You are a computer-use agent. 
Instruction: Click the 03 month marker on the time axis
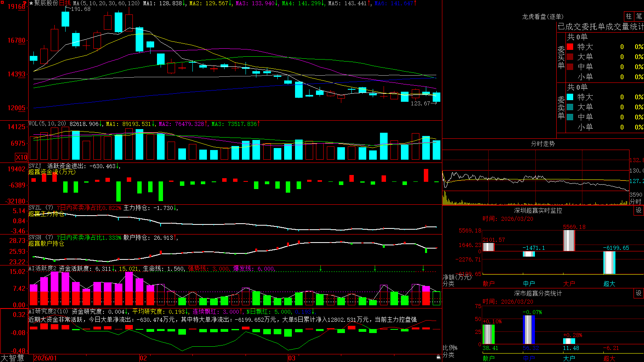(292, 358)
